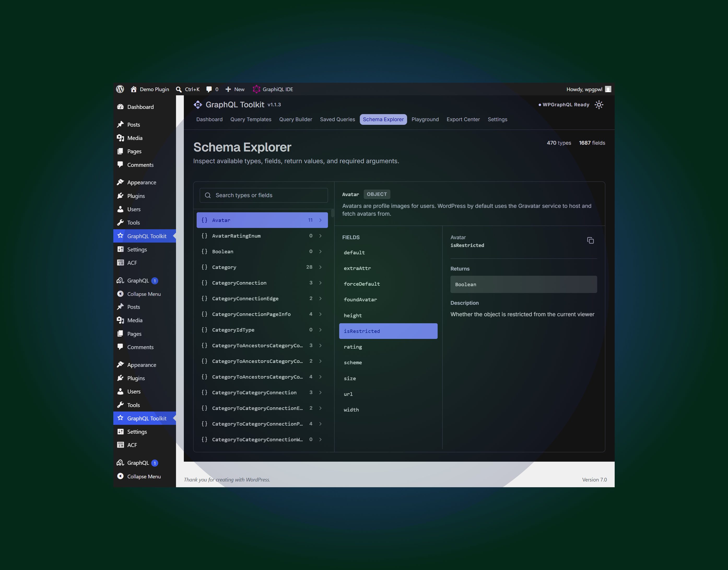Click the braces icon on the Boolean row
This screenshot has height=570, width=728.
(x=204, y=251)
